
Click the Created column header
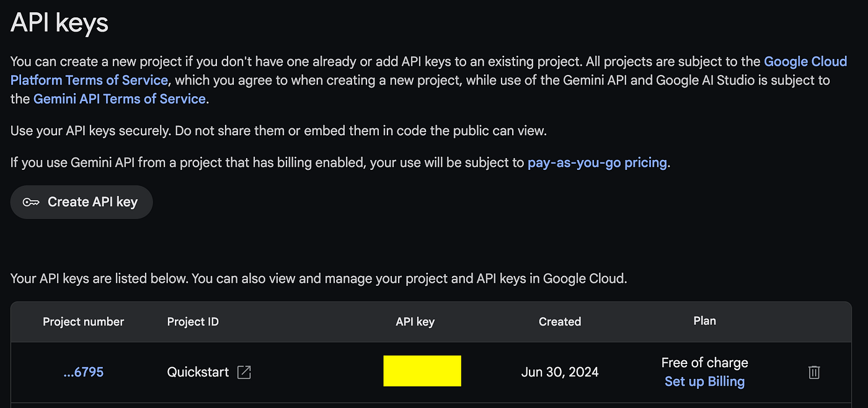(560, 322)
